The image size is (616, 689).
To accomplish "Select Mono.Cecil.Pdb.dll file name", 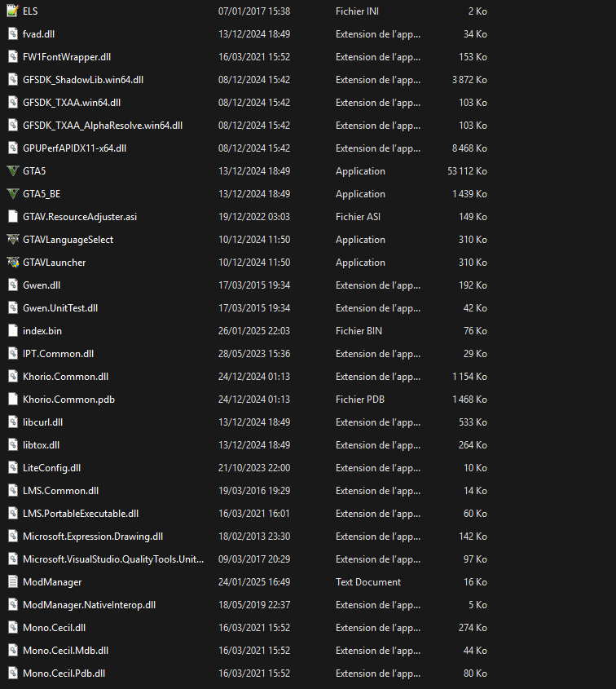I will [64, 674].
